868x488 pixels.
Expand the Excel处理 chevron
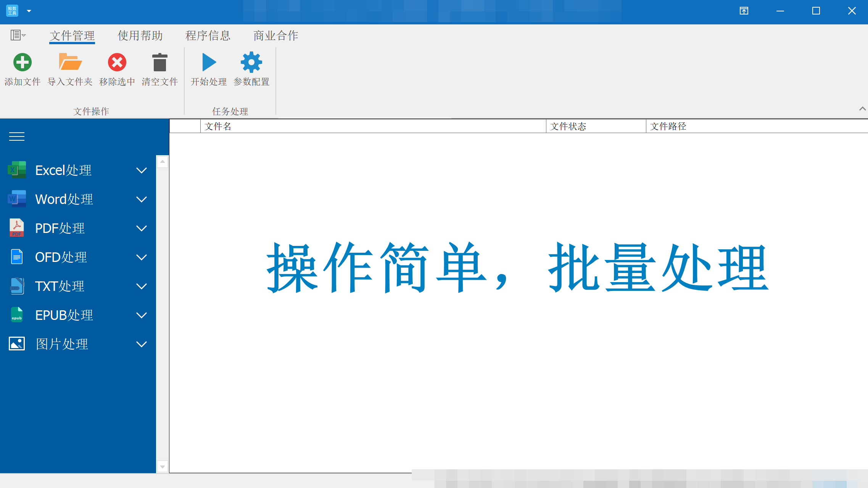(x=142, y=170)
